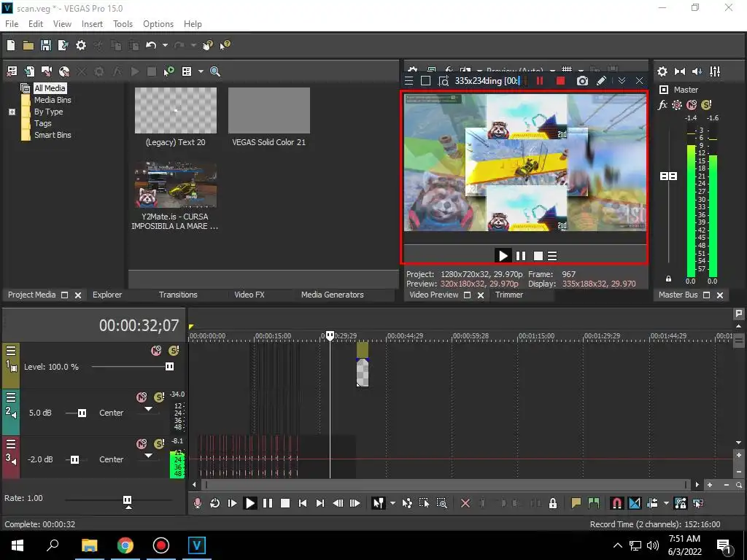Open the Options menu

pyautogui.click(x=158, y=24)
